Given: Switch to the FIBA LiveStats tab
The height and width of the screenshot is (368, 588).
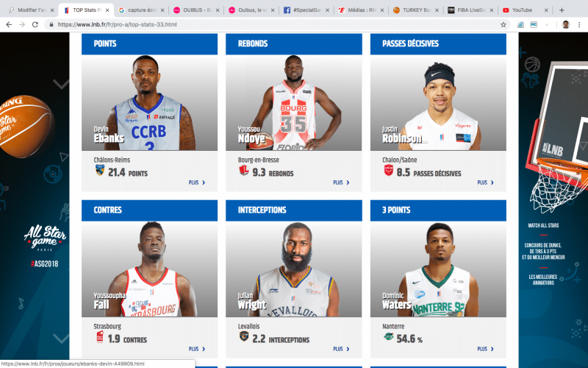Looking at the screenshot, I should pos(470,10).
